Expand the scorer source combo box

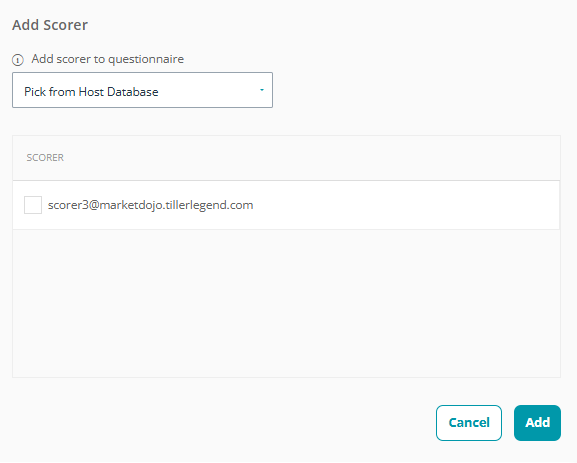tap(142, 90)
